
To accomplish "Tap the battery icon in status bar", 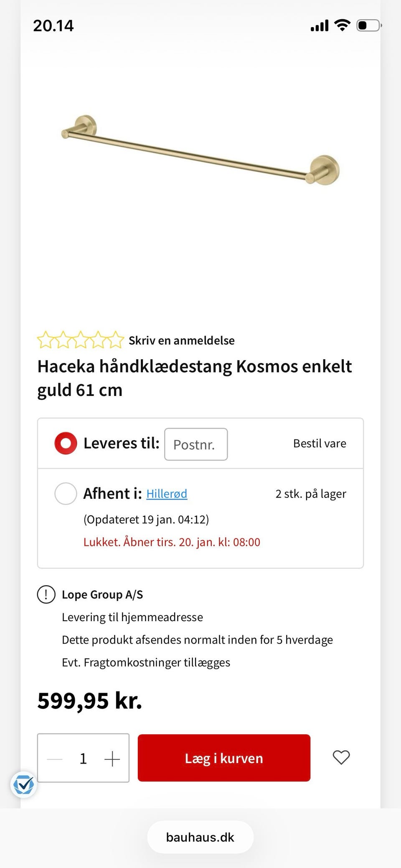I will [x=368, y=25].
